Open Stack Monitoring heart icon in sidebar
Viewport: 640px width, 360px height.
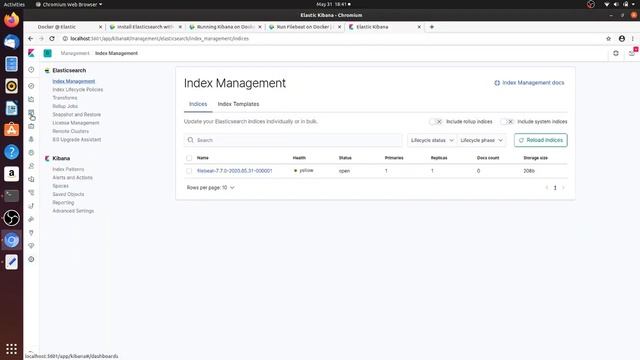(x=31, y=246)
